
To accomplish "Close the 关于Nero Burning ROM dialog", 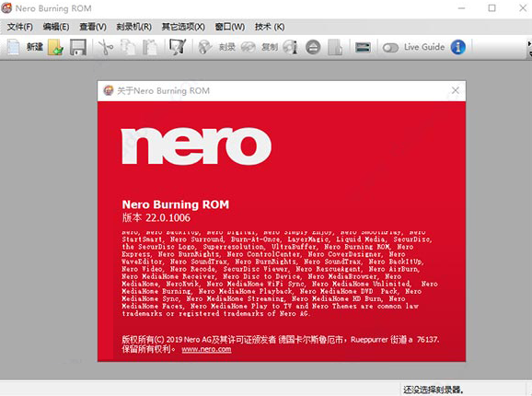I will 456,90.
